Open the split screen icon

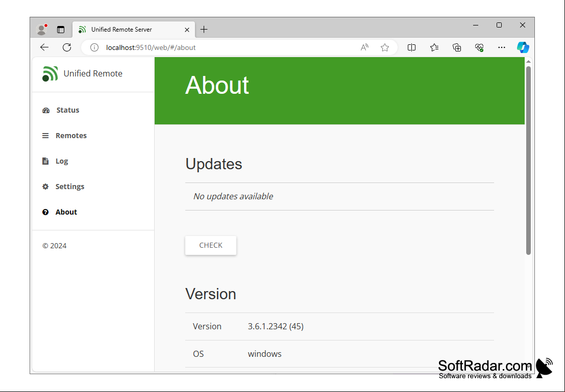pos(411,47)
